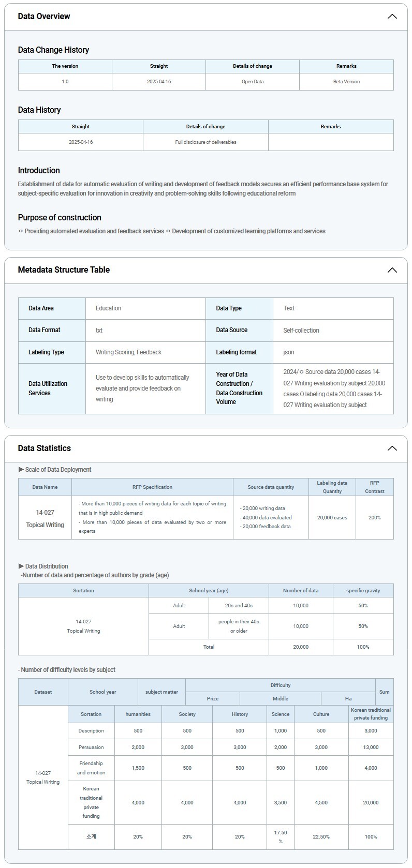Collapse the Data Statistics section chevron
The image size is (412, 868).
392,448
